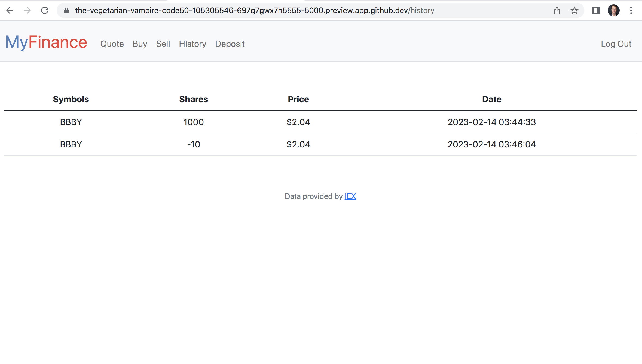Screen dimensions: 642x364
Task: Open the Buy page
Action: tap(140, 44)
